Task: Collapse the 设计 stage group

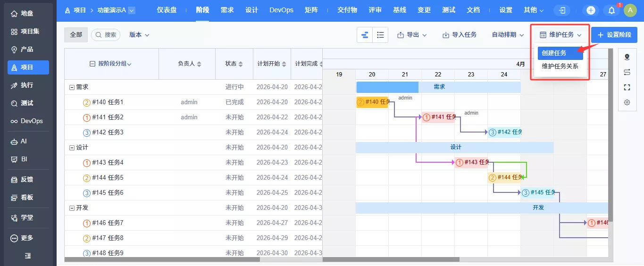Action: point(72,148)
